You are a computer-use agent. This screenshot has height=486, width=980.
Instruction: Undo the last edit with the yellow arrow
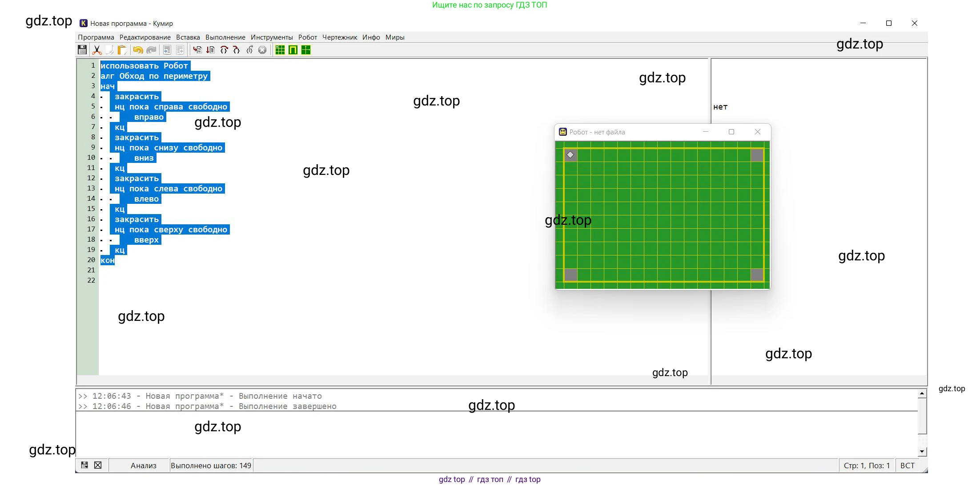click(138, 50)
